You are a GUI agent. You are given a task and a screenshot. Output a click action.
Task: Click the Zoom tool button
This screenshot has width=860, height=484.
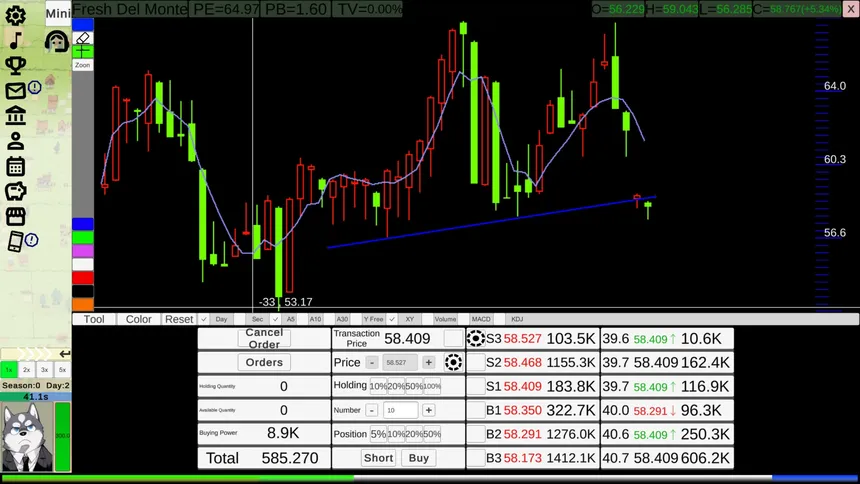pos(83,65)
